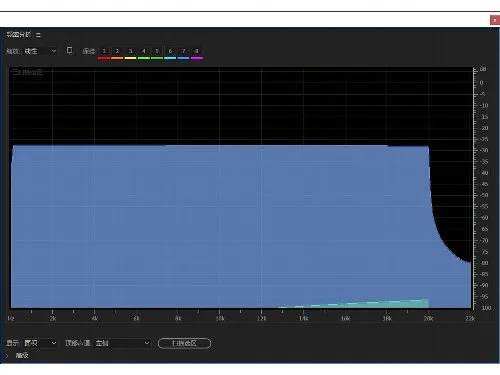Viewport: 500px width, 375px height.
Task: Click the 10k mark on the frequency axis
Action: [x=220, y=318]
